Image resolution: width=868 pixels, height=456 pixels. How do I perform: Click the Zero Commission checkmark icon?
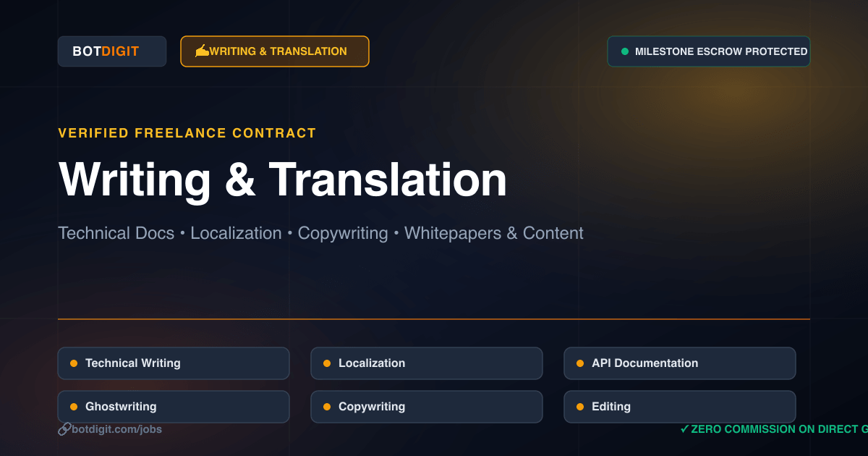[684, 429]
